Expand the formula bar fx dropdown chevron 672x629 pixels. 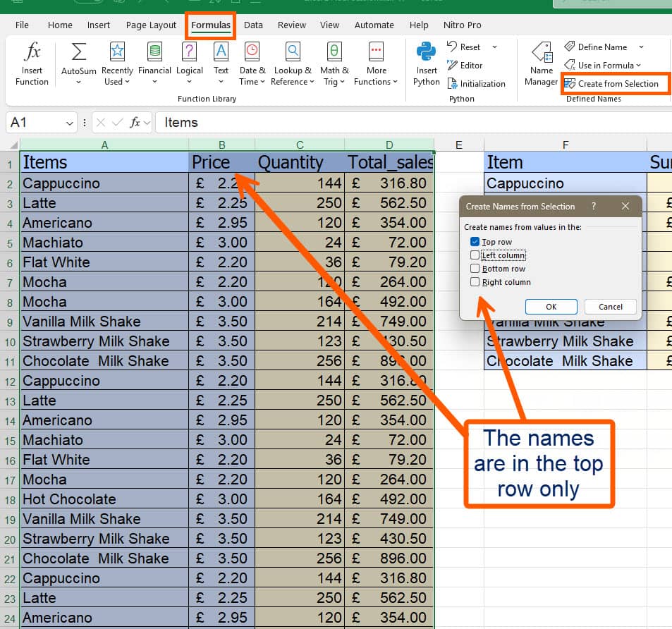click(x=147, y=123)
